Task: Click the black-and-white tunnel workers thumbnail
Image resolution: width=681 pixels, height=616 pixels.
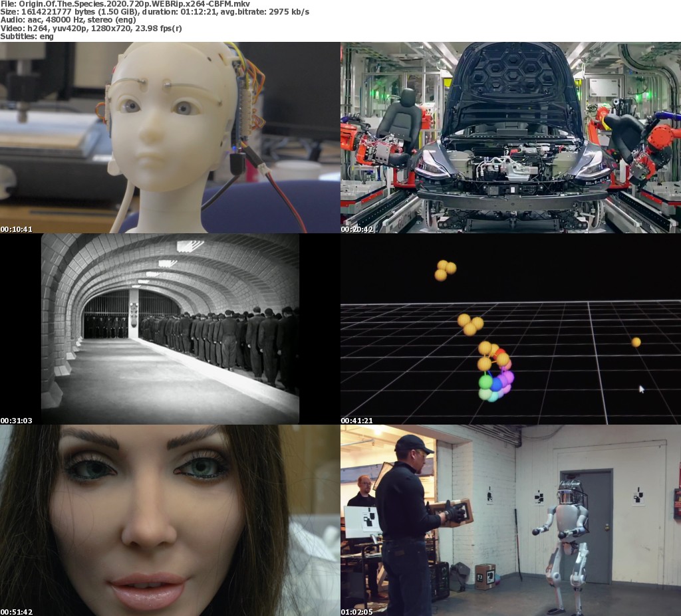Action: (x=170, y=329)
